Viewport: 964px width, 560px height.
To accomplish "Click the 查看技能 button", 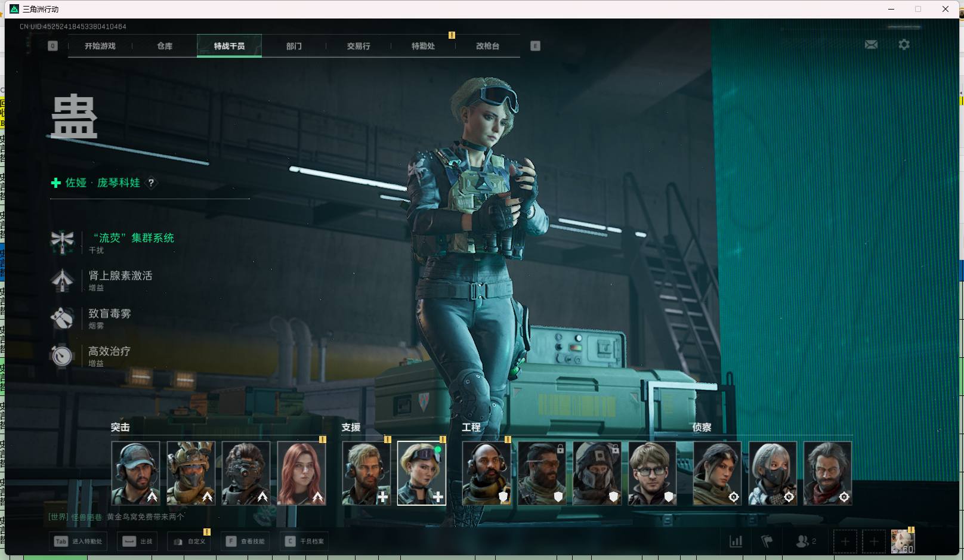I will 246,541.
